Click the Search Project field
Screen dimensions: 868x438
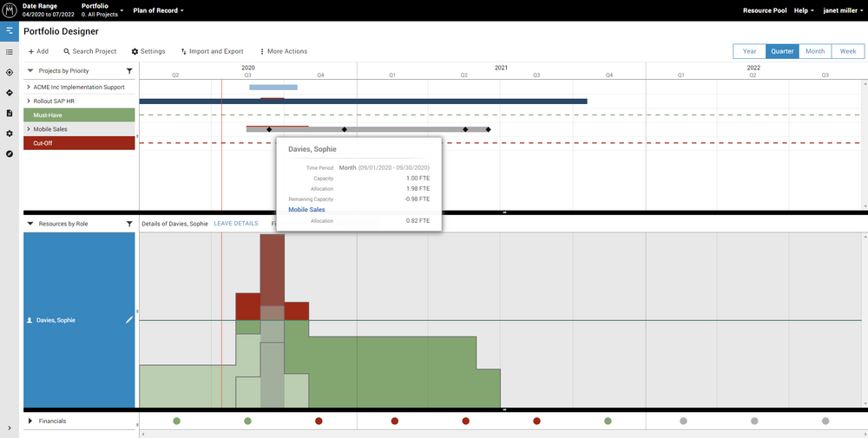click(x=89, y=52)
